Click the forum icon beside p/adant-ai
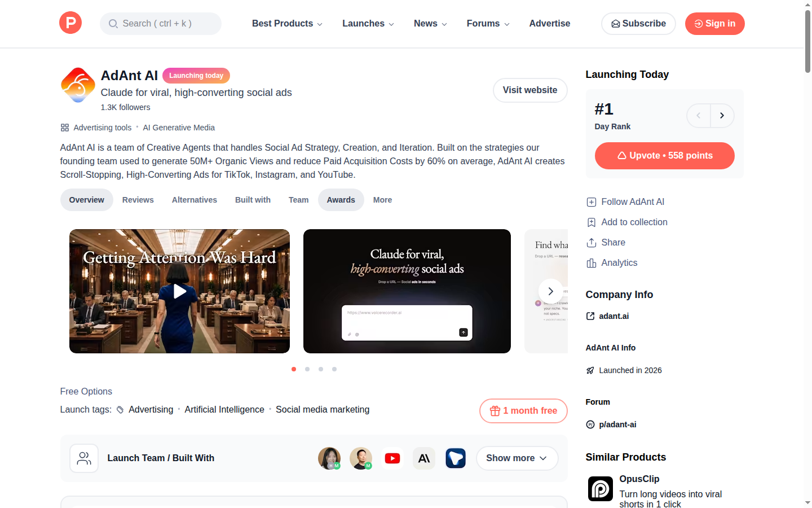Image resolution: width=812 pixels, height=508 pixels. tap(590, 424)
